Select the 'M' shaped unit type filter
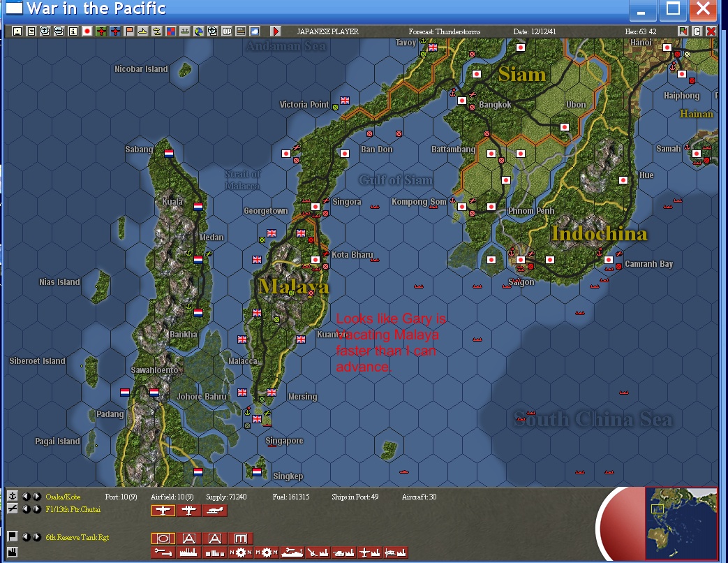728x563 pixels. pos(241,539)
